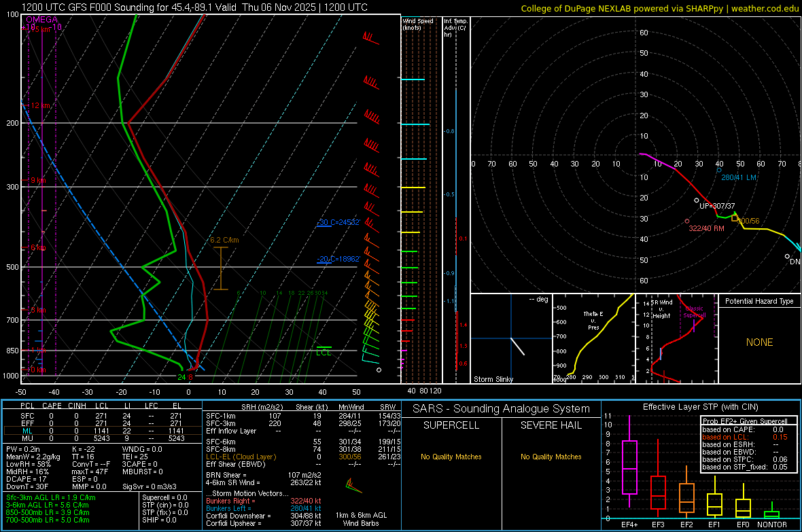Click No Quality Matches under SUPERCELL
802x532 pixels.
pos(451,457)
